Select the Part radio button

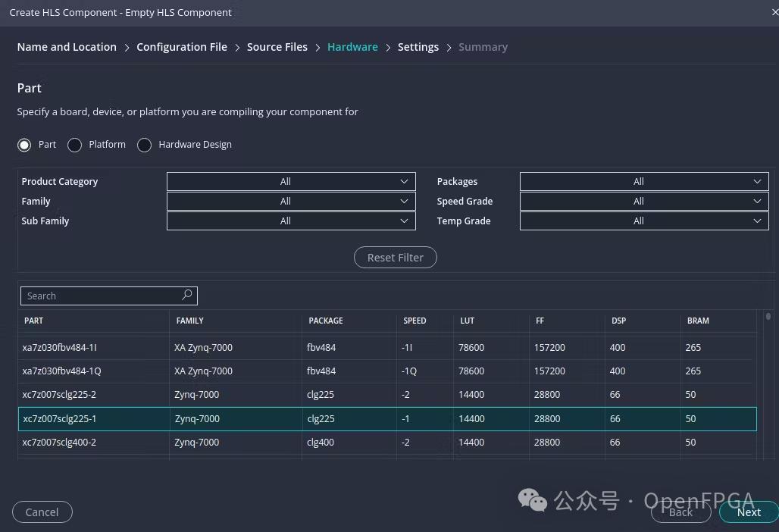click(x=25, y=145)
